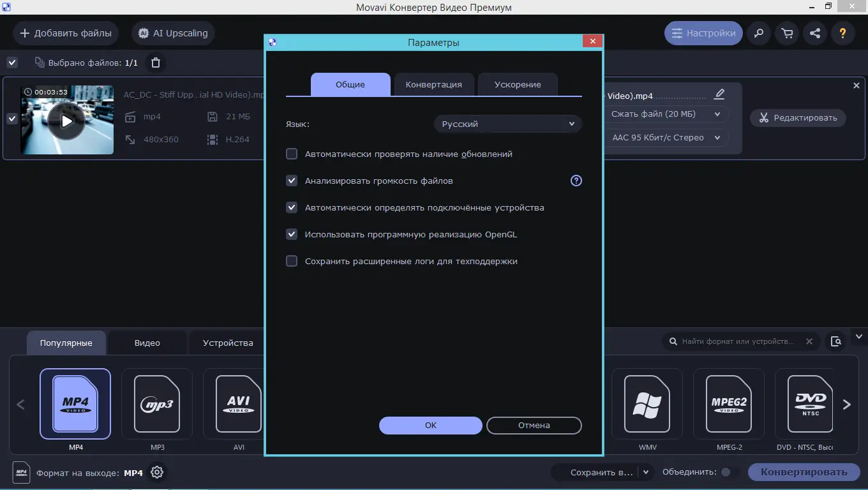This screenshot has height=490, width=868.
Task: Select the MPEG-2 format icon
Action: (729, 404)
